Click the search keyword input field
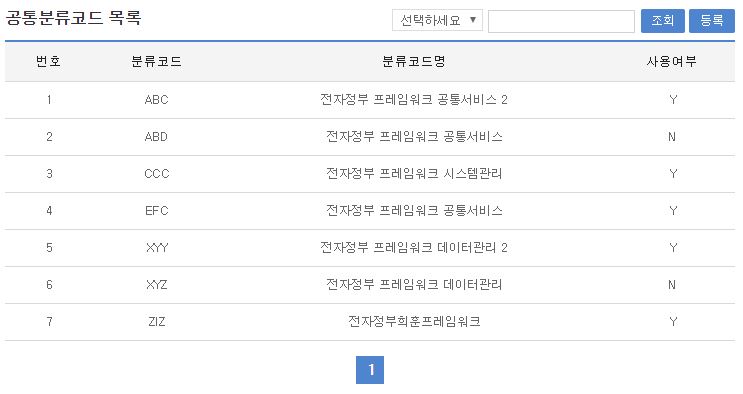 561,21
